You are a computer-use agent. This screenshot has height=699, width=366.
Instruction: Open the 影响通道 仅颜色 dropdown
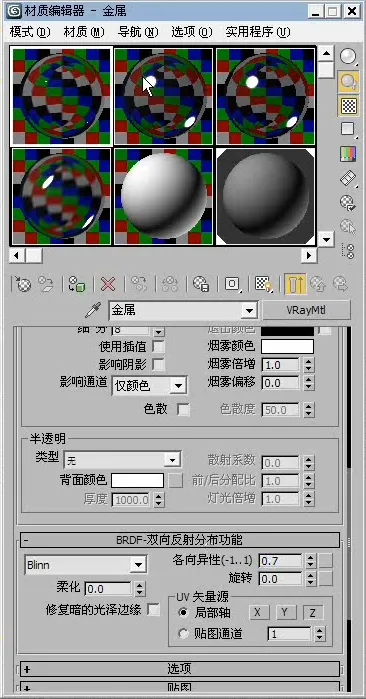click(149, 386)
